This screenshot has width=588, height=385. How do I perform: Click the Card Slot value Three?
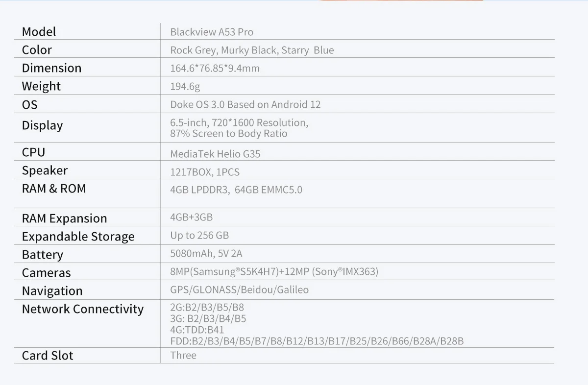click(183, 356)
